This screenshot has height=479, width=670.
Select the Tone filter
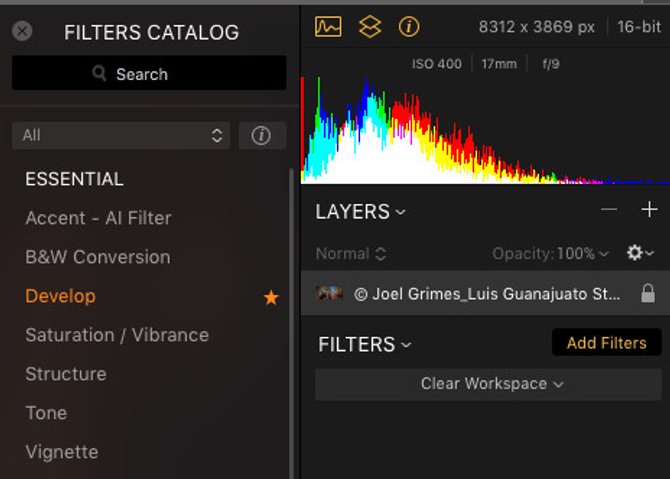(46, 413)
